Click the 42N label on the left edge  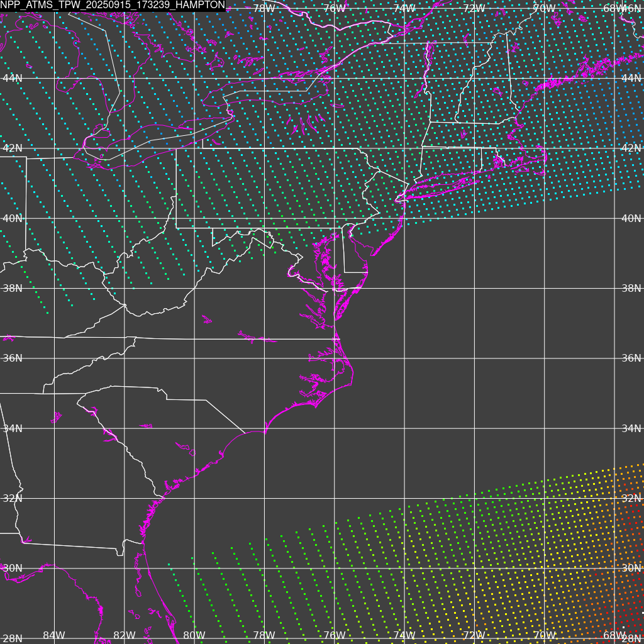pyautogui.click(x=13, y=148)
